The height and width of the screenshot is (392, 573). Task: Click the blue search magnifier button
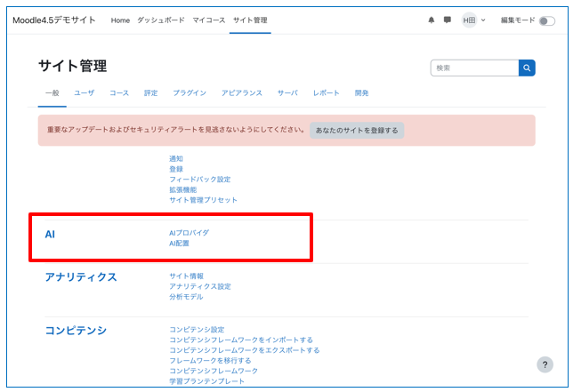[528, 68]
